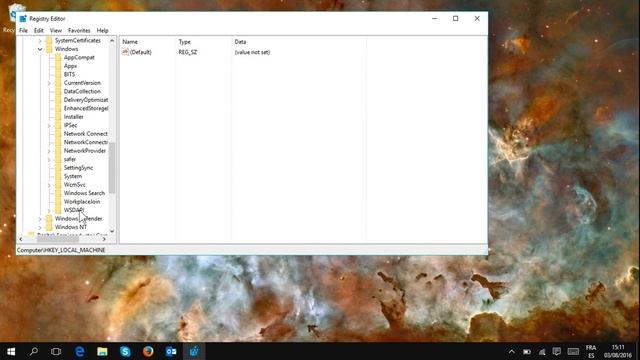Click the battery tray icon
This screenshot has width=640, height=360.
coord(527,351)
